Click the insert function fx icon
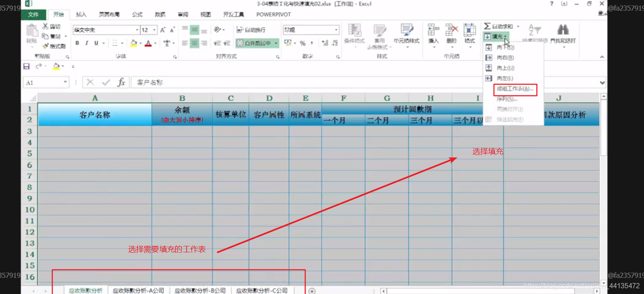 pyautogui.click(x=121, y=83)
